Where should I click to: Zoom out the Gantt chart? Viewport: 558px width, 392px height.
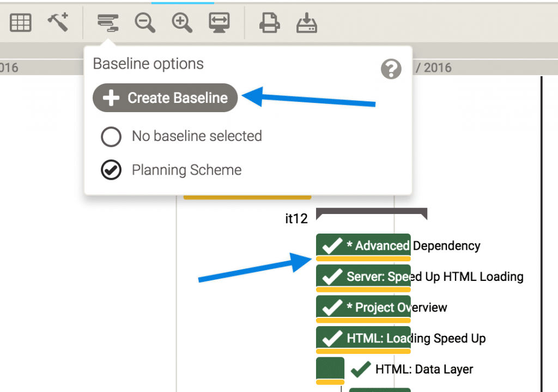(x=145, y=22)
